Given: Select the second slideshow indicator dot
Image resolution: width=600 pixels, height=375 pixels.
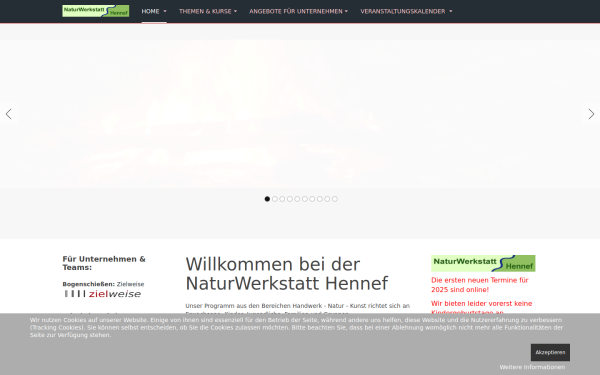Looking at the screenshot, I should [275, 199].
